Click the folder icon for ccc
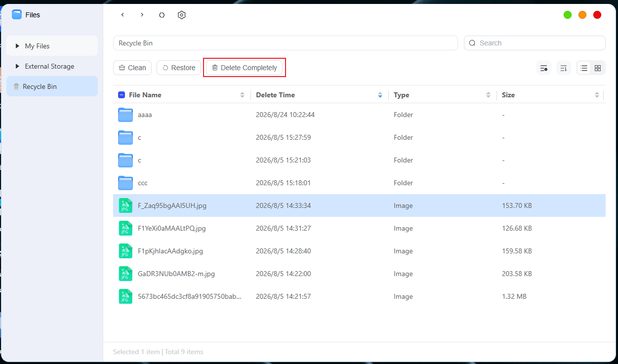Viewport: 618px width, 364px height. 125,183
